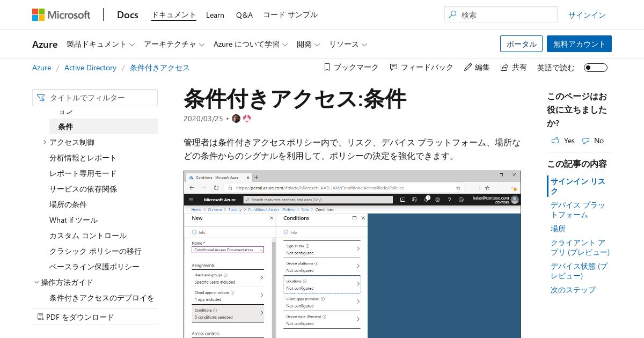Select 場所の条件 in sidebar
Viewport: 644px width, 338px height.
(68, 204)
